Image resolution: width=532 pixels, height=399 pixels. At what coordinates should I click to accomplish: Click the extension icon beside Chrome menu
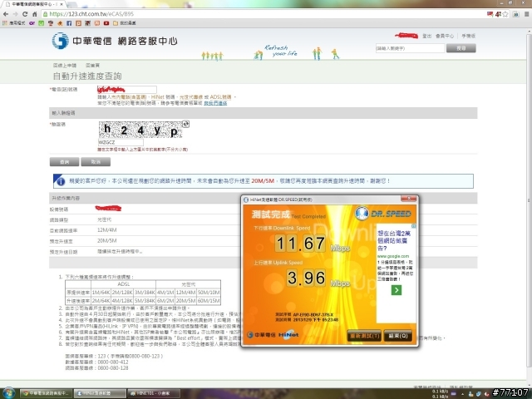pyautogui.click(x=516, y=14)
